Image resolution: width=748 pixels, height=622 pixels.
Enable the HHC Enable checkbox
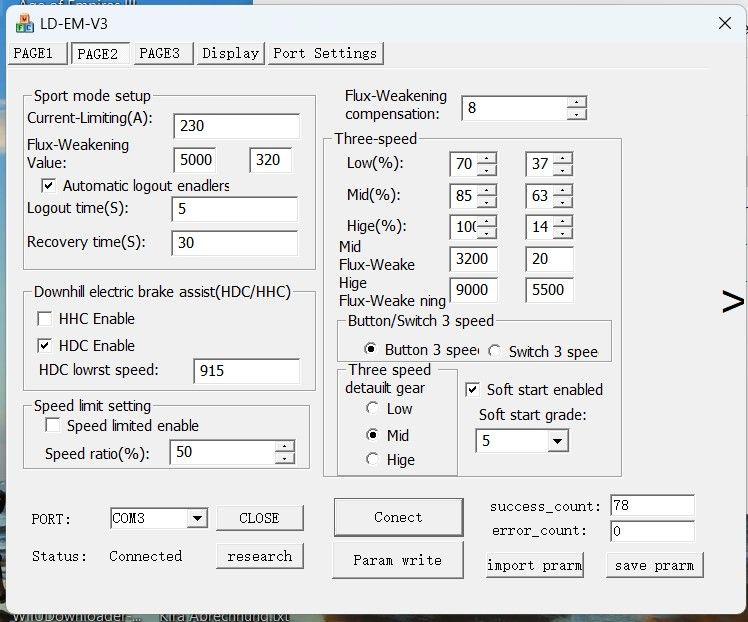click(45, 319)
